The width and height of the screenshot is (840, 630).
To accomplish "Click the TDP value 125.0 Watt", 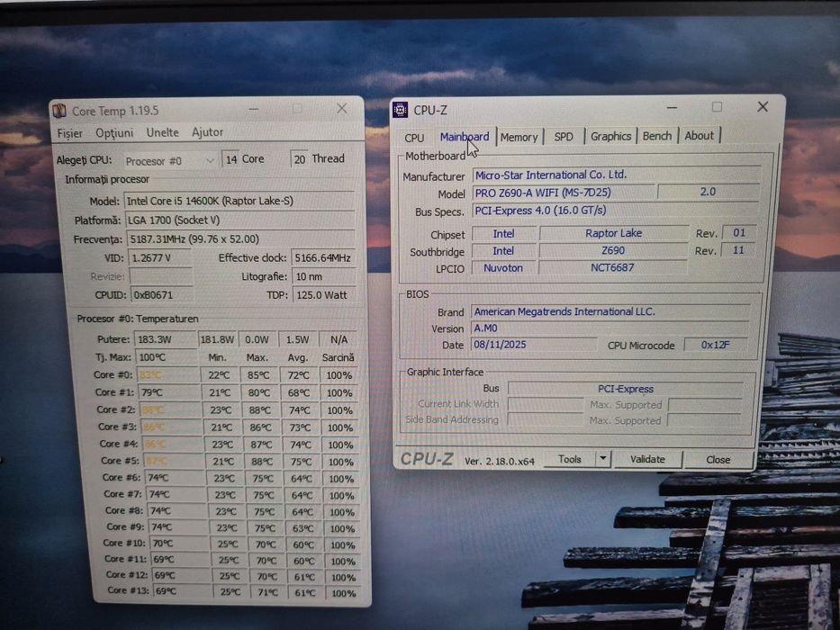I will (325, 295).
